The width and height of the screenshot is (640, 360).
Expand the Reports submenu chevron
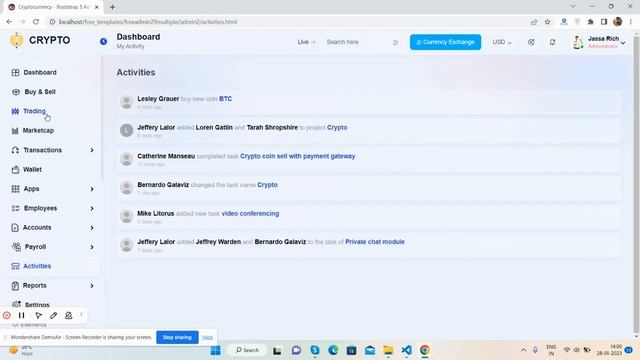tap(92, 286)
